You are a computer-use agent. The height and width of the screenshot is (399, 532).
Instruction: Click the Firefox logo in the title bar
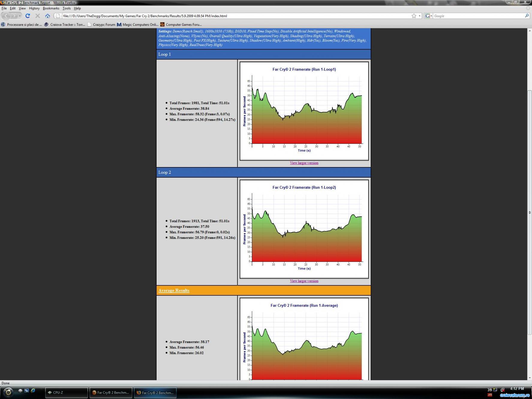point(2,2)
